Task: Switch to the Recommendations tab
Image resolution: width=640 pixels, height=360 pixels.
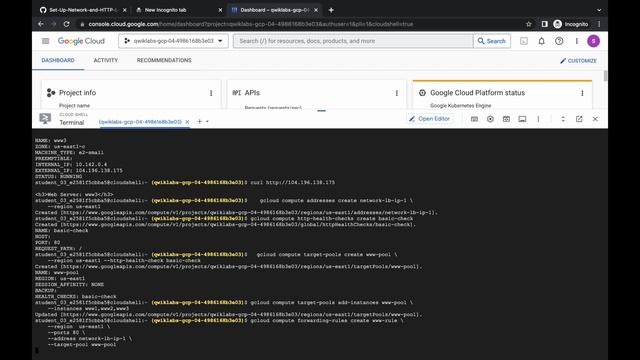Action: click(x=164, y=60)
